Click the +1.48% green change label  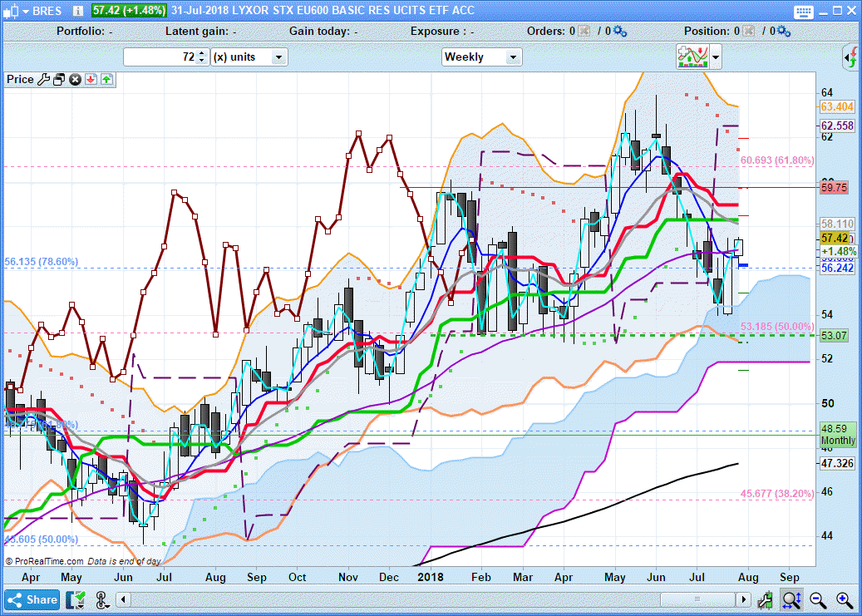[839, 251]
